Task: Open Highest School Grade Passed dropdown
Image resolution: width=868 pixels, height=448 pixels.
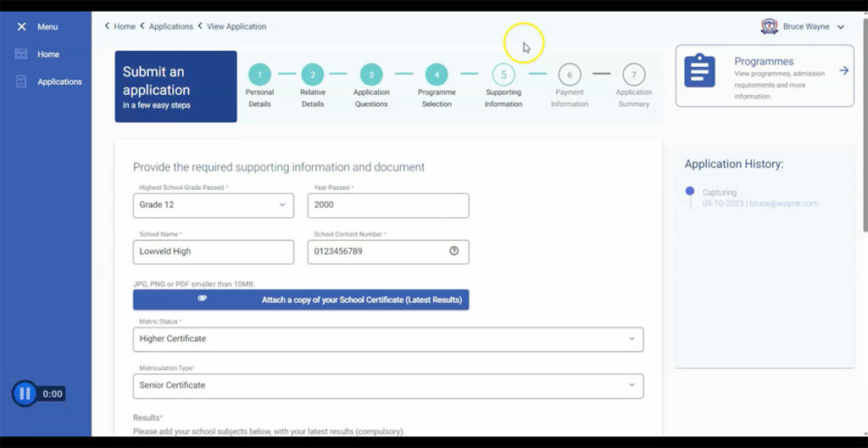Action: pyautogui.click(x=282, y=205)
